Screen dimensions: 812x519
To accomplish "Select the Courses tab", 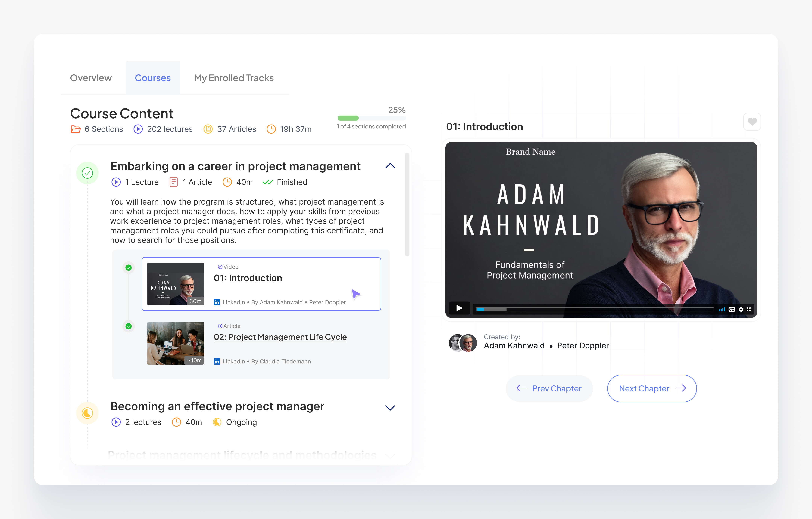I will 153,78.
